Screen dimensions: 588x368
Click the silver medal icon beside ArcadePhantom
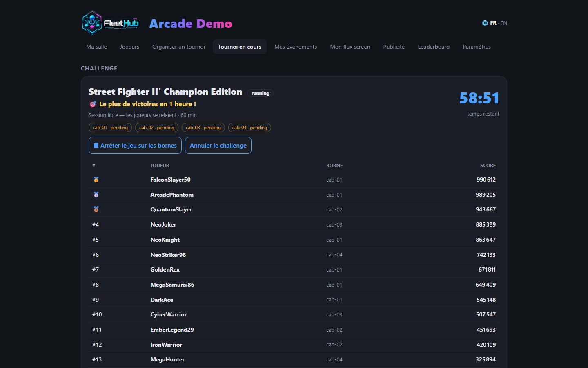(x=96, y=195)
